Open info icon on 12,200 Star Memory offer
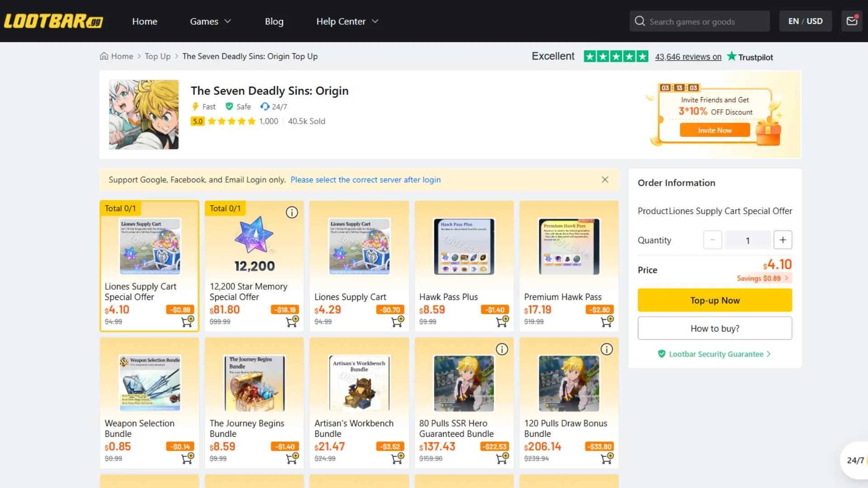This screenshot has height=488, width=868. click(x=292, y=212)
